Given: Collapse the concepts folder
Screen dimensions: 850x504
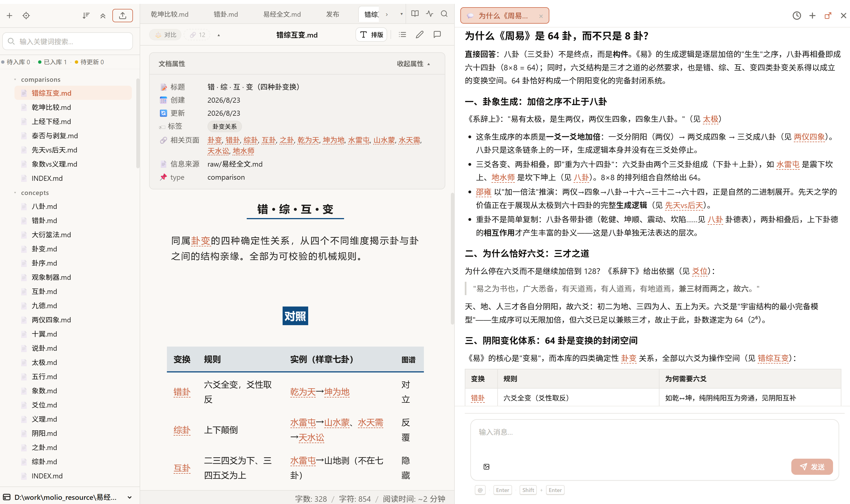Looking at the screenshot, I should (15, 192).
